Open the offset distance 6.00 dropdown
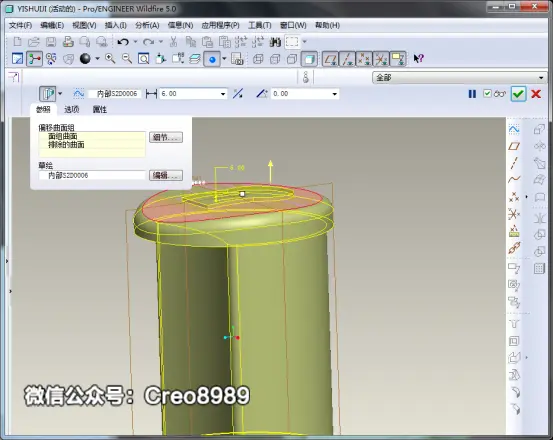This screenshot has width=554, height=440. (223, 94)
